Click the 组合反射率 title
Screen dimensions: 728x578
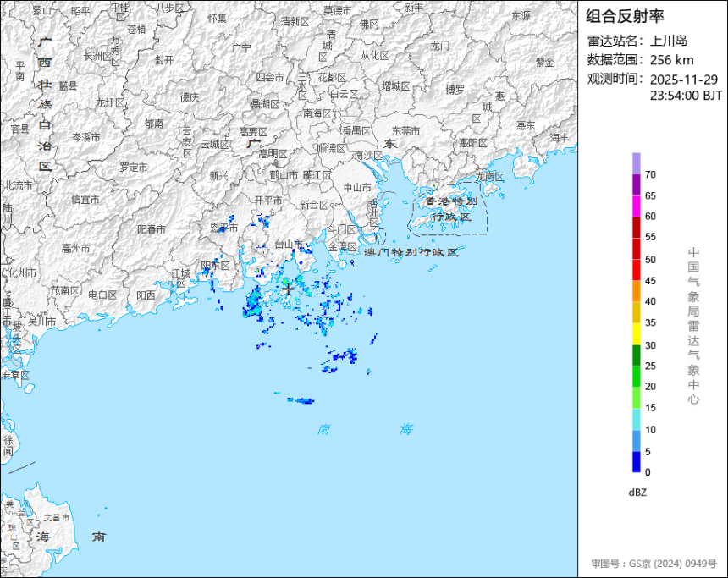pos(625,16)
